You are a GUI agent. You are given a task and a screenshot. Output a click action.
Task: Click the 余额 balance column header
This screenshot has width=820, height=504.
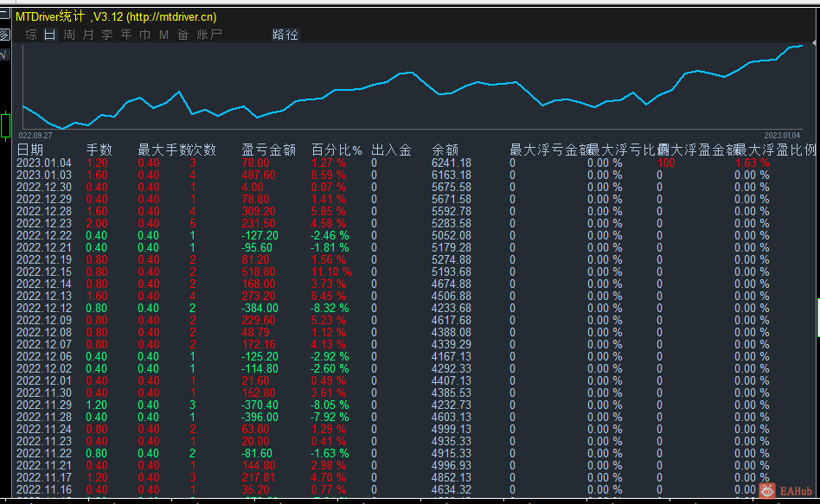pos(445,150)
